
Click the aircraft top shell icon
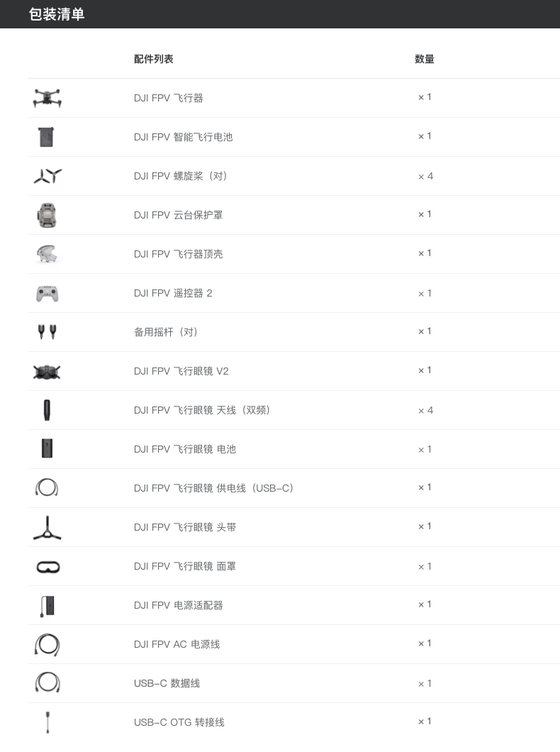coord(47,254)
